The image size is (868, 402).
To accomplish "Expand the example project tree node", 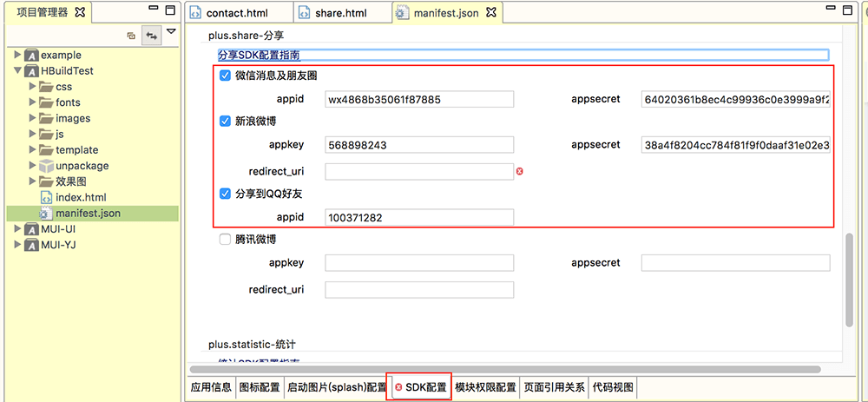I will pyautogui.click(x=16, y=55).
